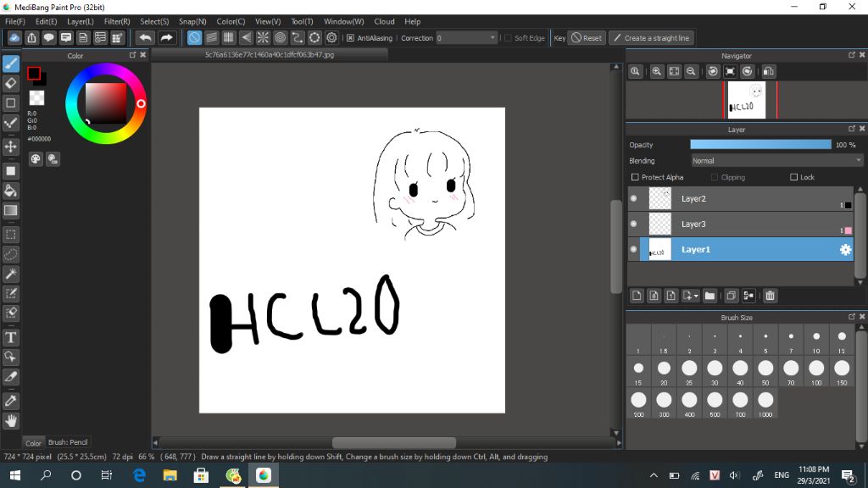The width and height of the screenshot is (868, 488).
Task: Select the Eraser tool
Action: coord(11,84)
